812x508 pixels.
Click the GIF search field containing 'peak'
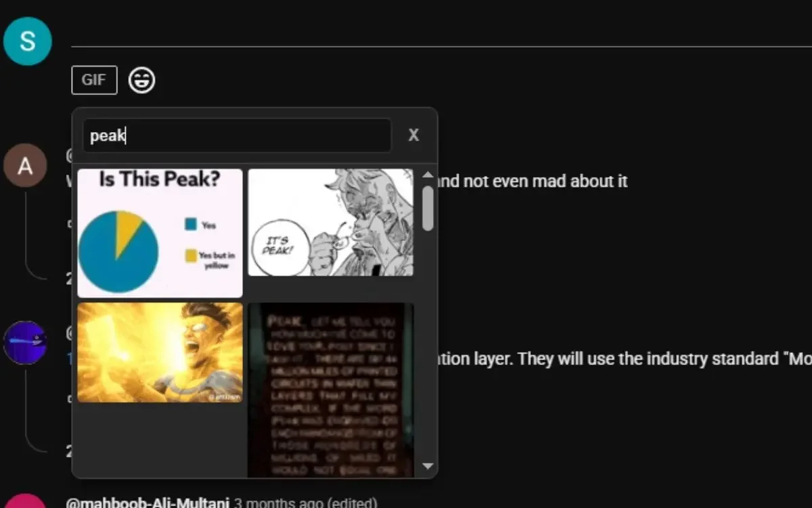238,135
